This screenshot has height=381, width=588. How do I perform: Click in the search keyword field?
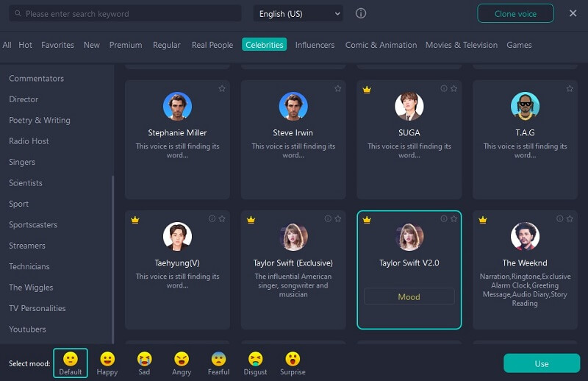125,13
